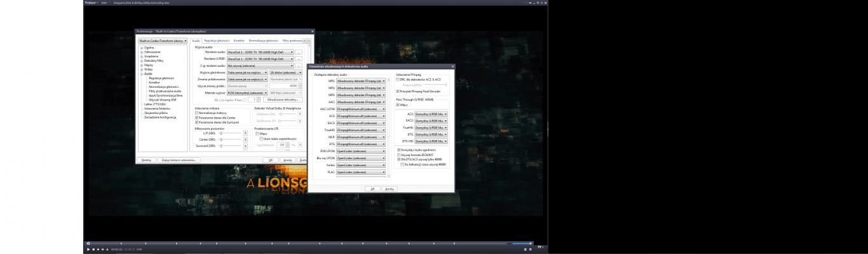Close the audio decoder settings dialog

(x=452, y=66)
